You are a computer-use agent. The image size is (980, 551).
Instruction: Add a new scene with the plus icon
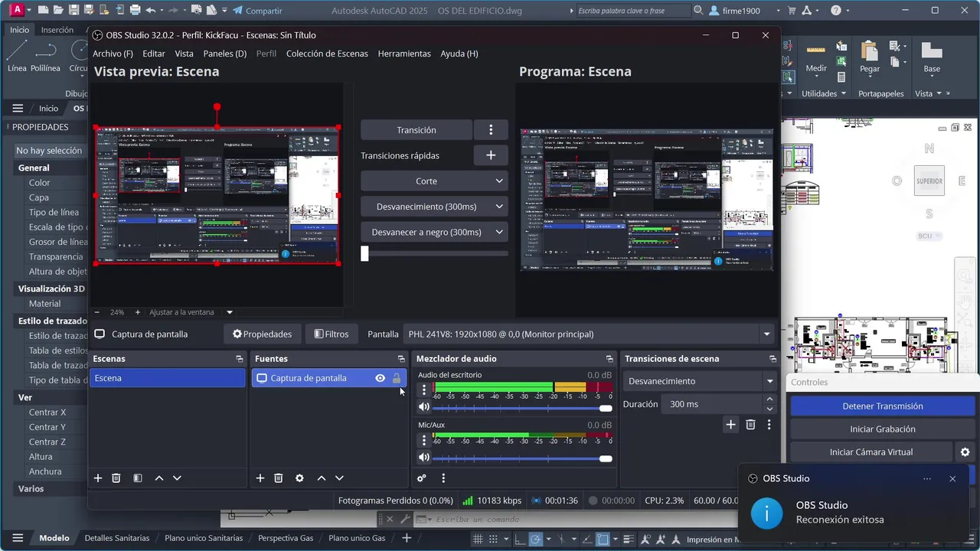point(98,478)
